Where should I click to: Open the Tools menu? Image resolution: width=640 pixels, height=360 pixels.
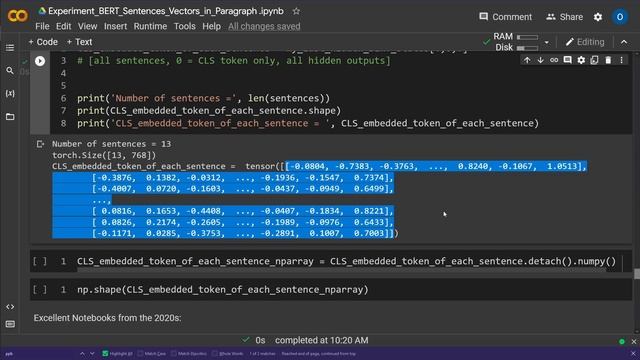click(x=184, y=26)
